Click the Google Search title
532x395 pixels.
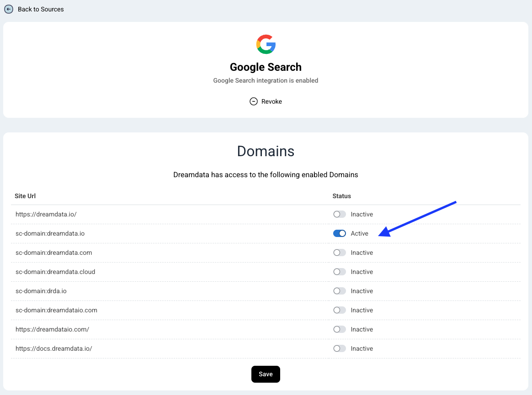tap(266, 67)
